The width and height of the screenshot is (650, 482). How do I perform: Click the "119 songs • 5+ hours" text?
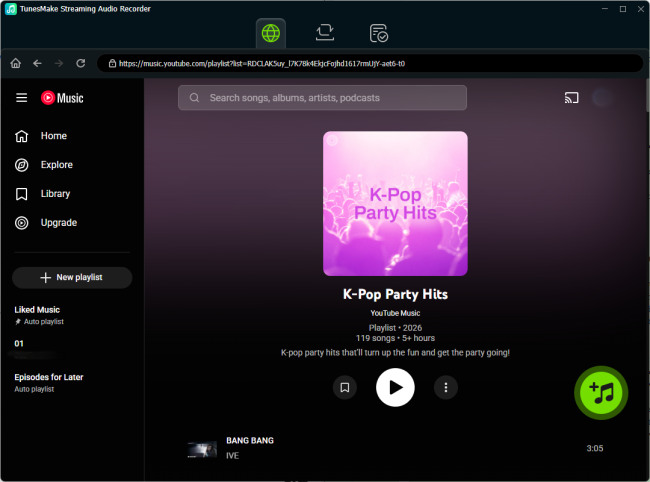[395, 338]
